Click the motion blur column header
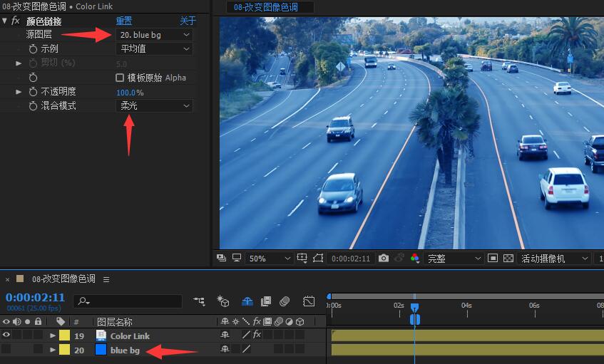 (279, 321)
